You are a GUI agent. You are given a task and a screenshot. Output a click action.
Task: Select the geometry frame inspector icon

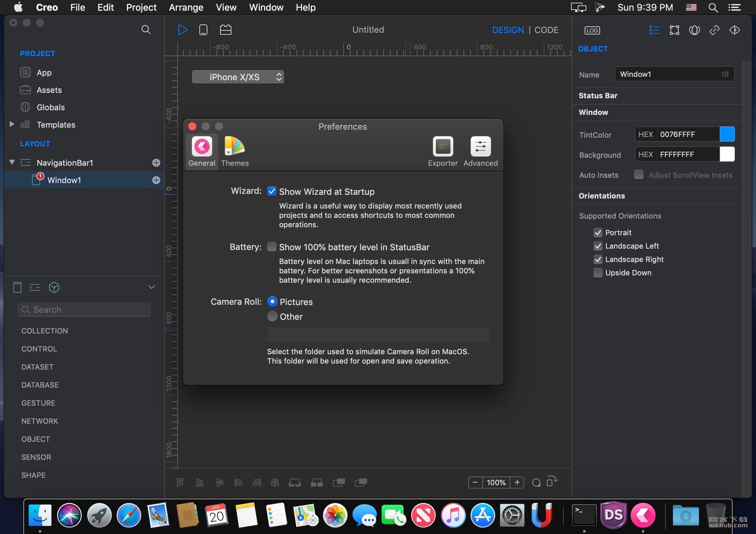tap(674, 30)
